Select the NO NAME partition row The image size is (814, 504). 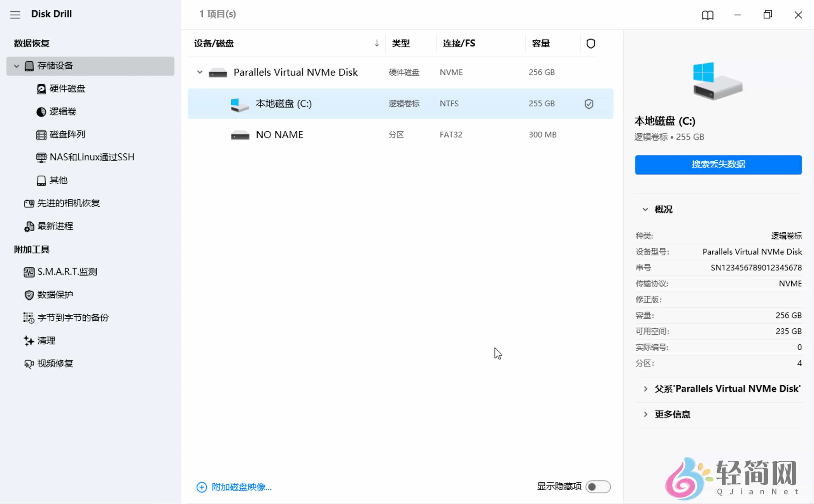[400, 135]
